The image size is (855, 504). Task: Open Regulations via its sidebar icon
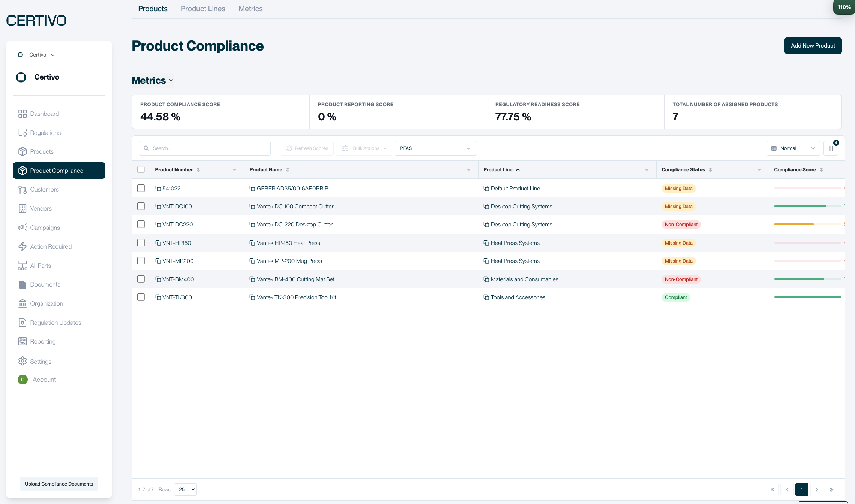coord(22,133)
